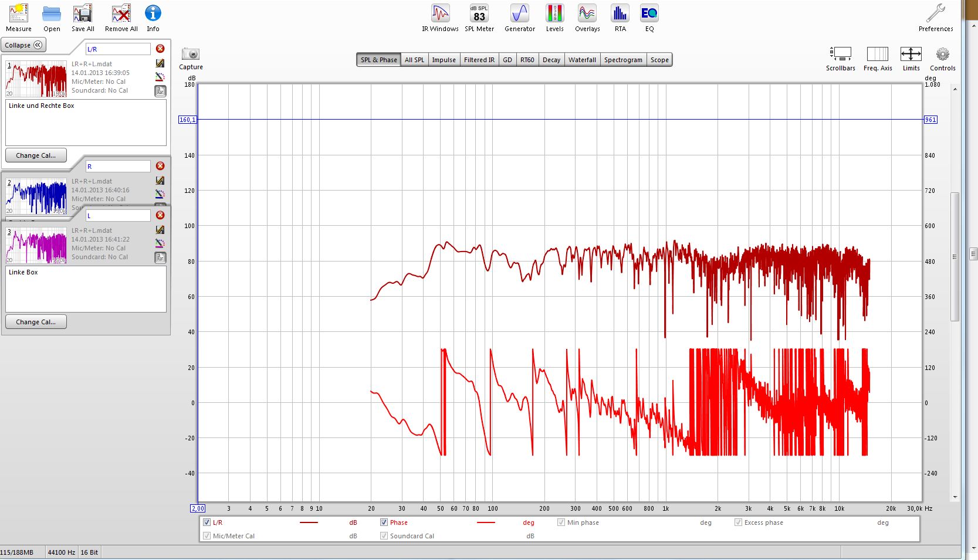The height and width of the screenshot is (560, 978).
Task: Click the 2,00 frequency start value box
Action: (x=198, y=508)
